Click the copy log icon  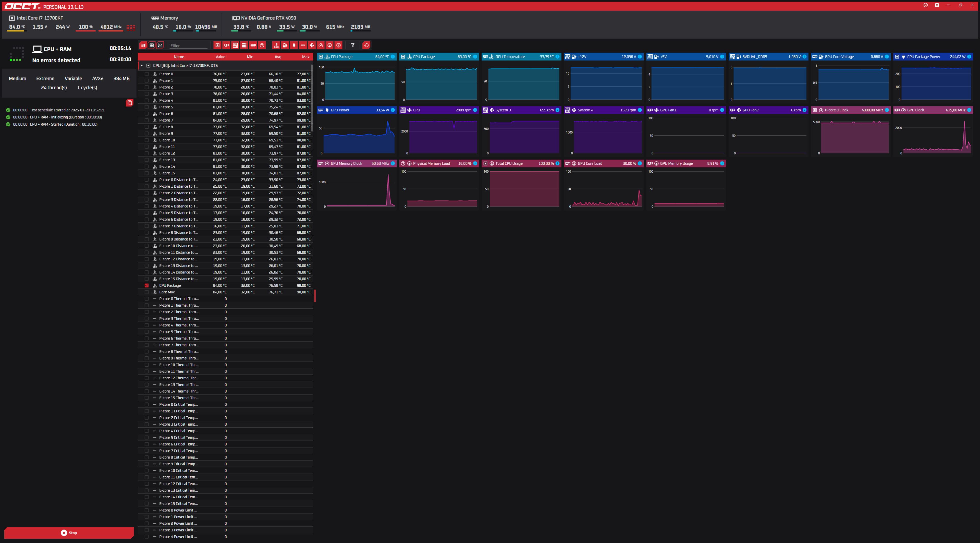point(129,103)
